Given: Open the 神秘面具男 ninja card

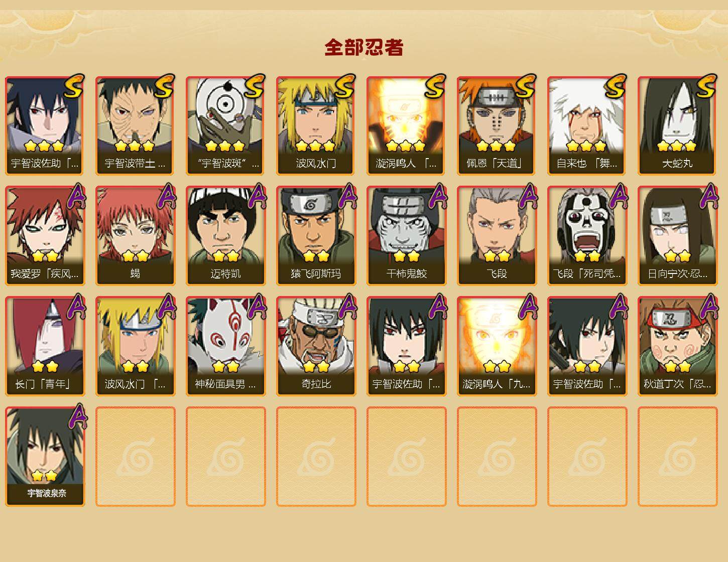Looking at the screenshot, I should (x=225, y=346).
